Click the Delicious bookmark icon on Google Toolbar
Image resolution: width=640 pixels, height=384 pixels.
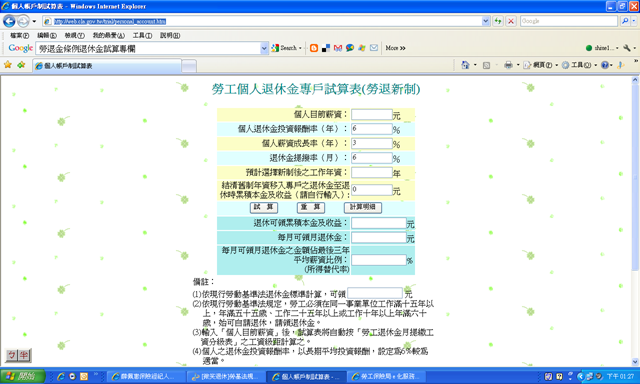pos(326,48)
